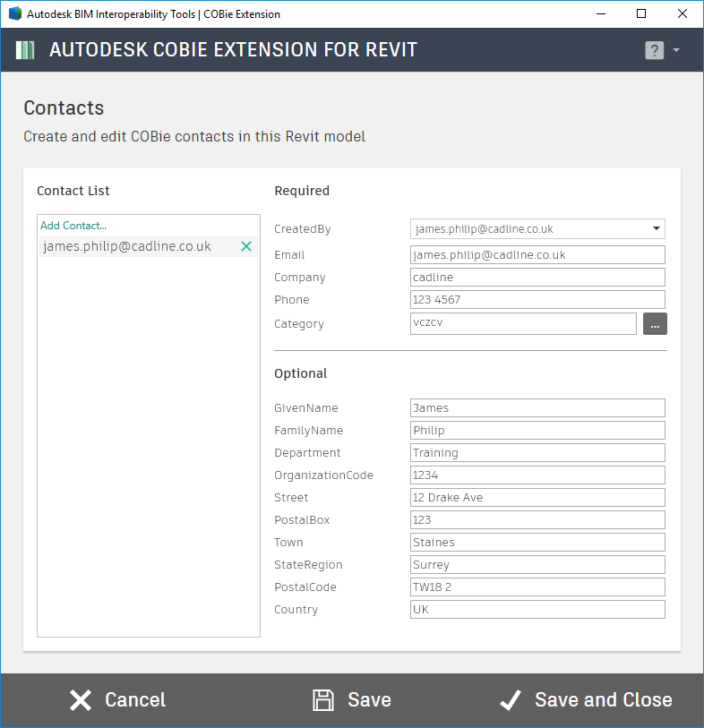Viewport: 704px width, 728px height.
Task: Click the PostalCode field with TW18 2
Action: 537,587
